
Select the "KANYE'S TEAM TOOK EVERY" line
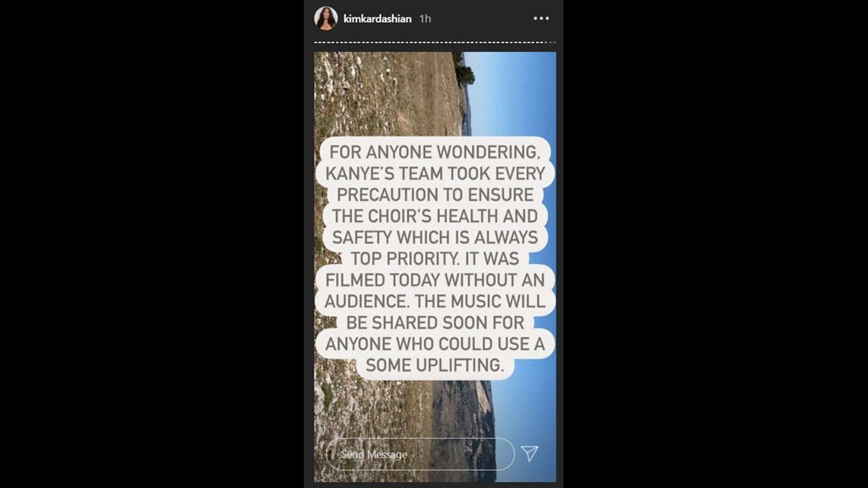(x=435, y=174)
